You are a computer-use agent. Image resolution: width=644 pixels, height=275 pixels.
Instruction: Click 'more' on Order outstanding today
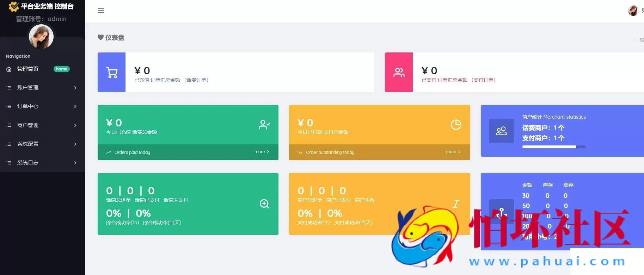click(x=453, y=152)
